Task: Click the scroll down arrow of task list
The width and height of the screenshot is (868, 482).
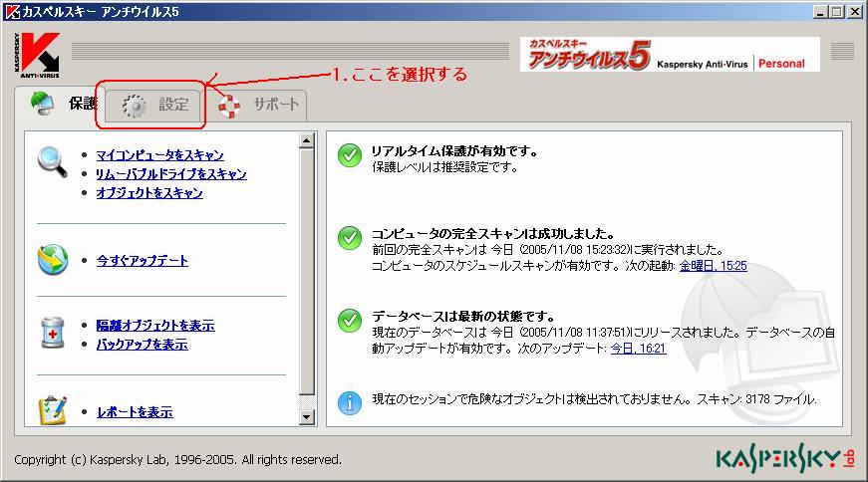Action: click(307, 416)
